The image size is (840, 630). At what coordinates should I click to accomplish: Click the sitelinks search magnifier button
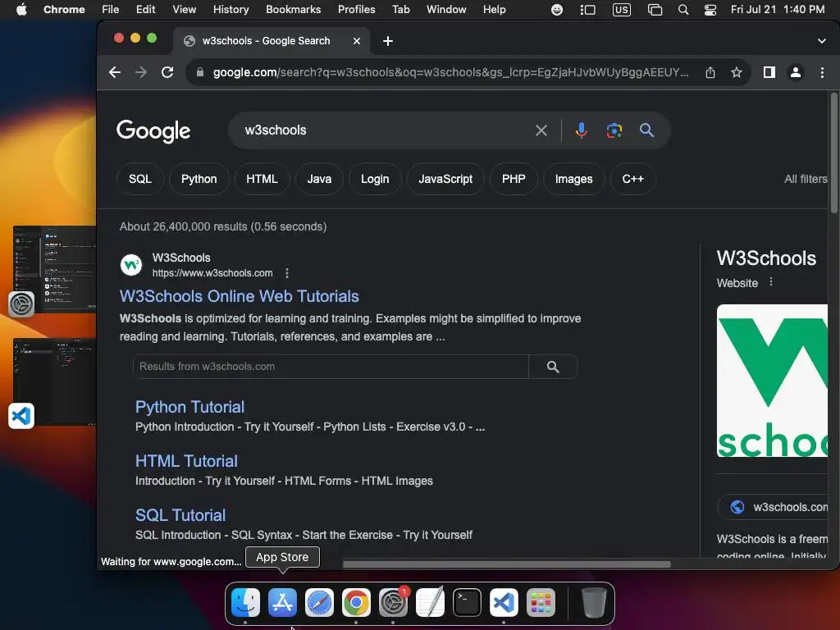click(553, 367)
